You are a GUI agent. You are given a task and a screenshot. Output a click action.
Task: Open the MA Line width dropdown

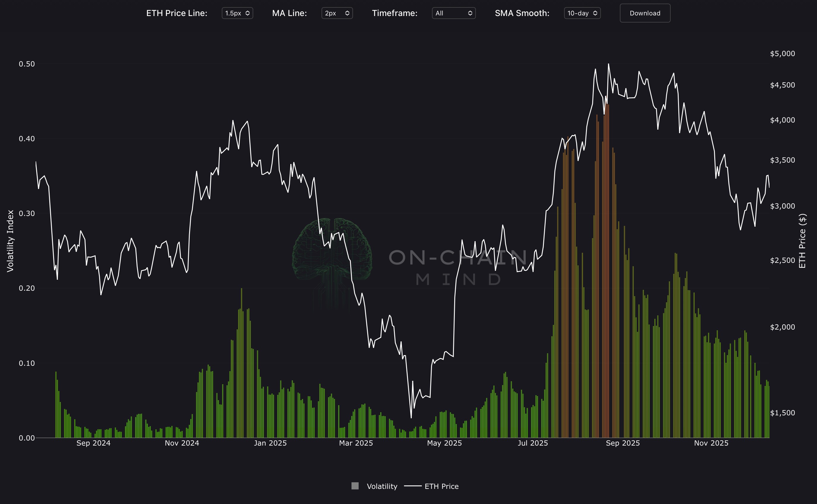tap(337, 13)
